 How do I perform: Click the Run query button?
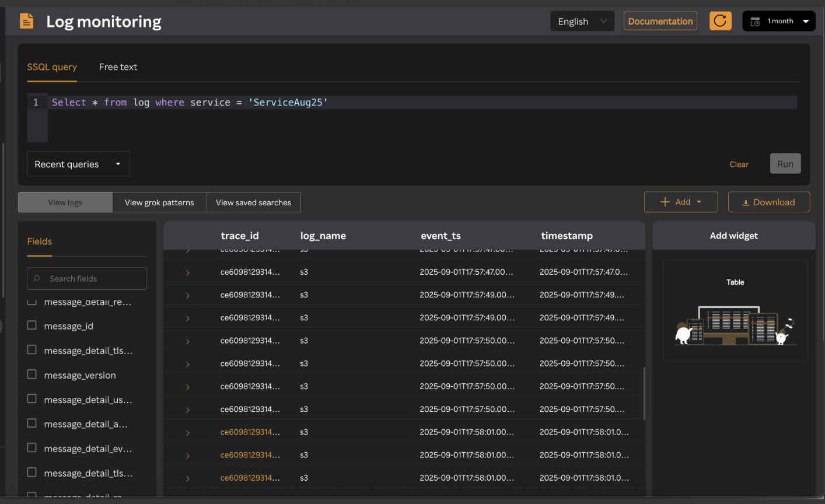click(x=785, y=164)
